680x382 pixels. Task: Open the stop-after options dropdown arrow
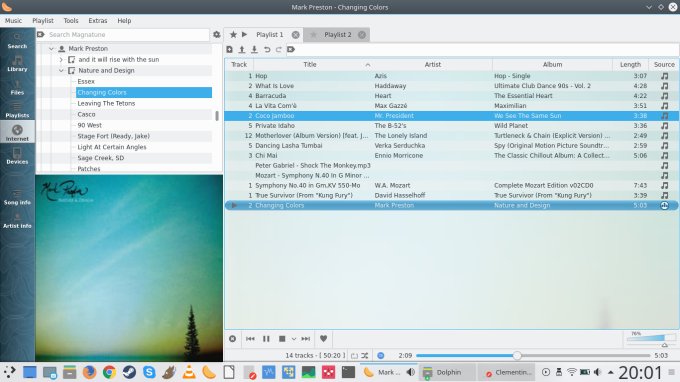point(294,339)
